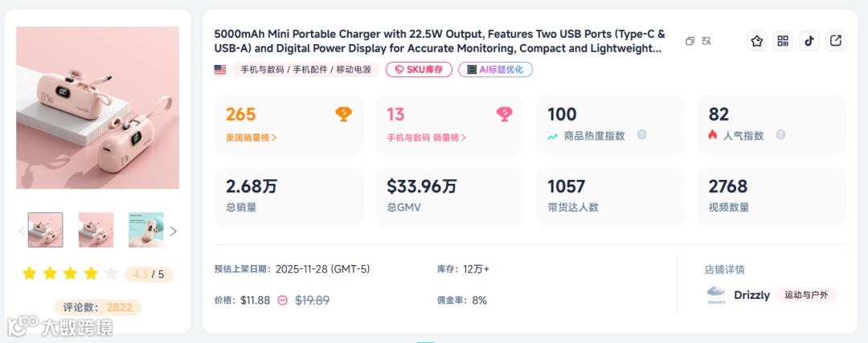Screen dimensions: 868x343
Task: Click the help icon beside 商品热度指数
Action: tap(641, 136)
